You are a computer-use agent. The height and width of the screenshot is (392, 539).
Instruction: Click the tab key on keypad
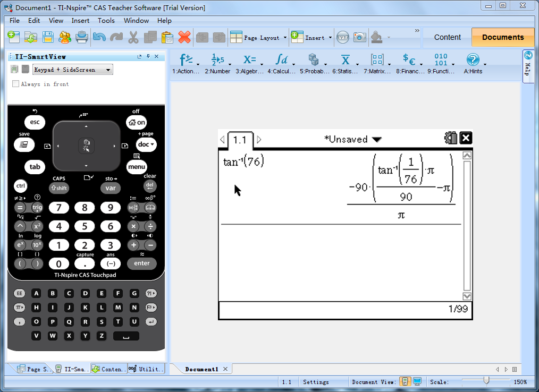[x=35, y=167]
